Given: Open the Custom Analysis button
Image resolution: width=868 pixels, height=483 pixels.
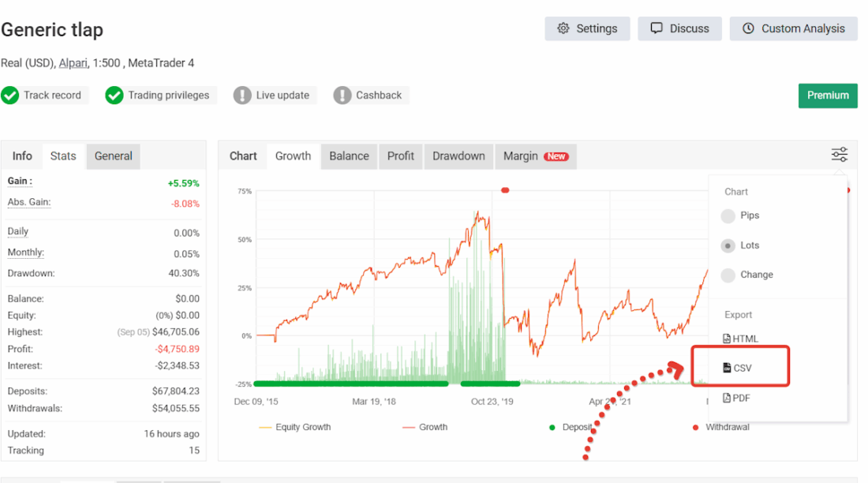Looking at the screenshot, I should coord(793,28).
